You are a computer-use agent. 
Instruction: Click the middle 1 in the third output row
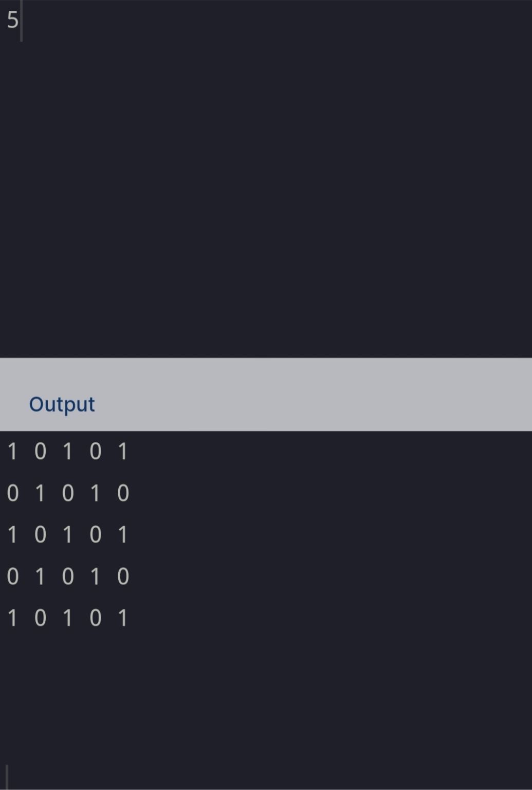click(67, 535)
